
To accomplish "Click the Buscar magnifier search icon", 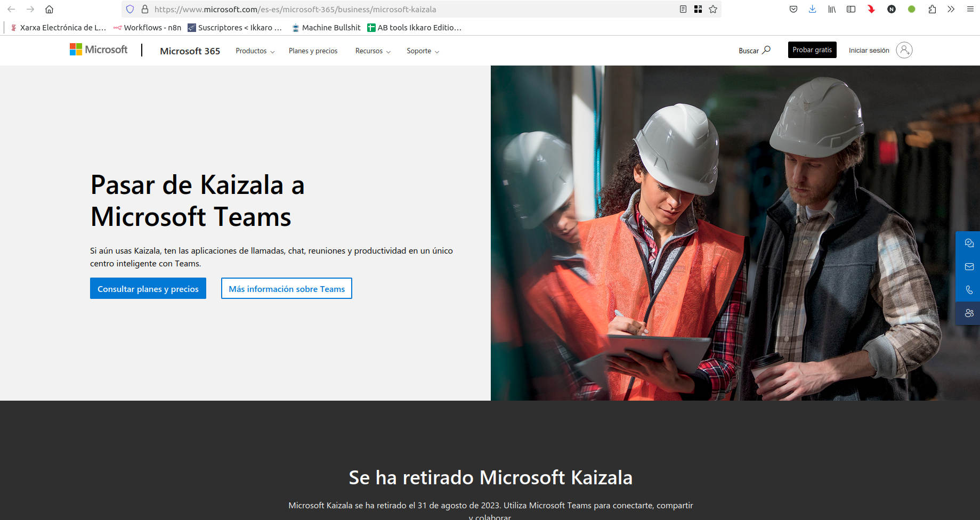I will click(766, 50).
